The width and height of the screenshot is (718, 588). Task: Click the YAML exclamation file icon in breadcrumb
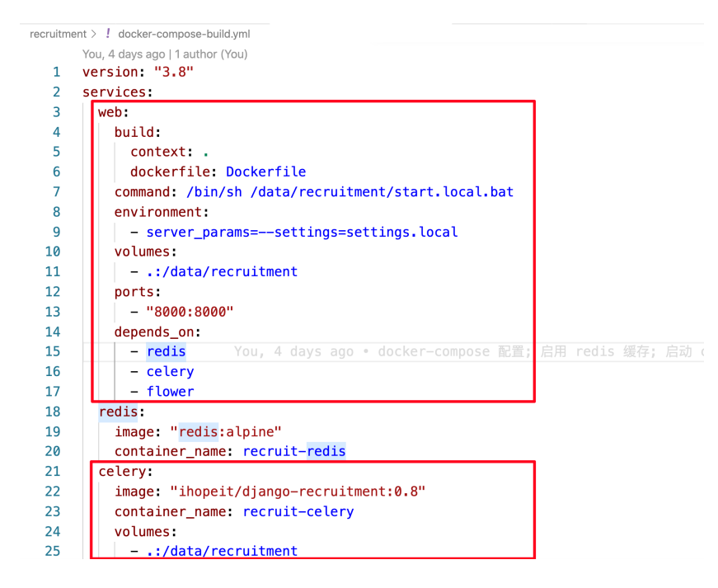coord(108,34)
